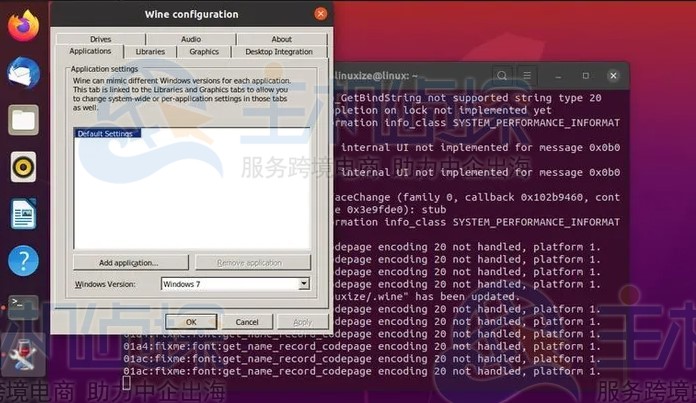
Task: Click the Wine configuration dock icon
Action: tap(23, 356)
